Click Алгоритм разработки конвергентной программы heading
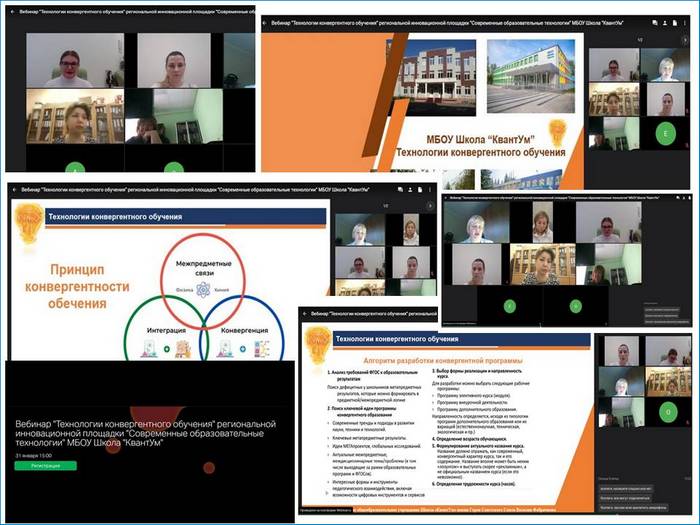This screenshot has width=700, height=525. coord(418,360)
